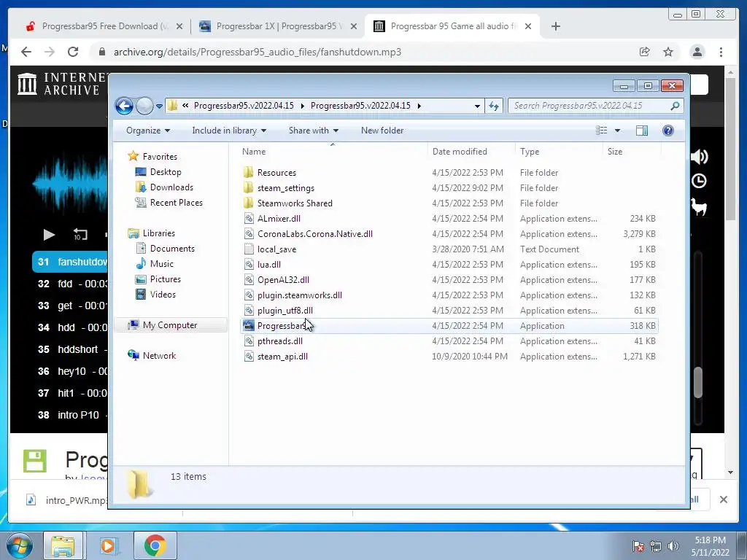Viewport: 747px width, 560px height.
Task: Select the Steamworks Shared folder
Action: point(295,203)
